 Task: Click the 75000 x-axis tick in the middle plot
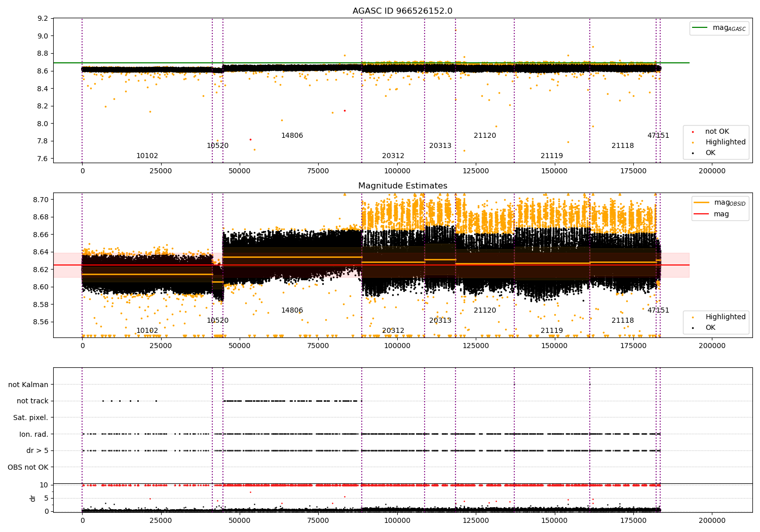[x=318, y=346]
